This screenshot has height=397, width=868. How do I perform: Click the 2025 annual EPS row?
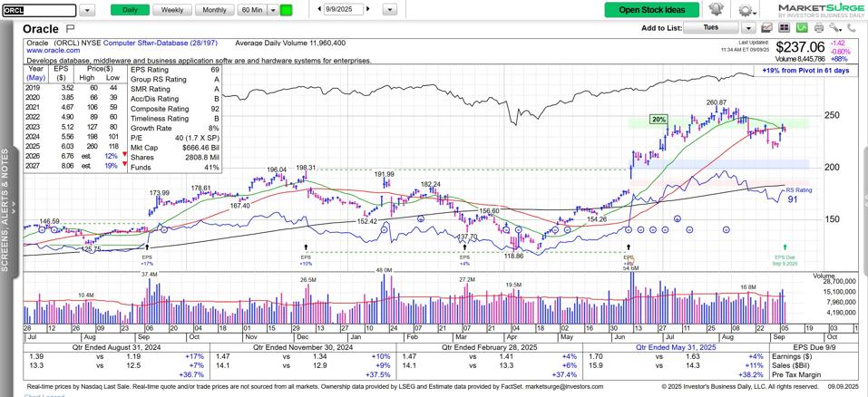pos(75,147)
